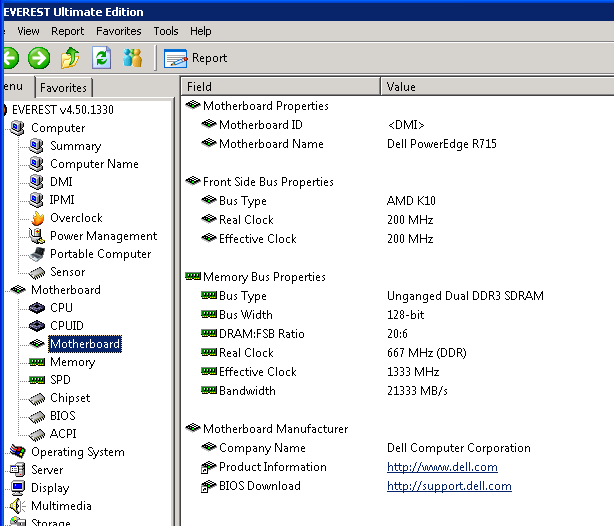Select EVEREST v4.50.1330 root node
This screenshot has width=614, height=526.
(x=63, y=110)
